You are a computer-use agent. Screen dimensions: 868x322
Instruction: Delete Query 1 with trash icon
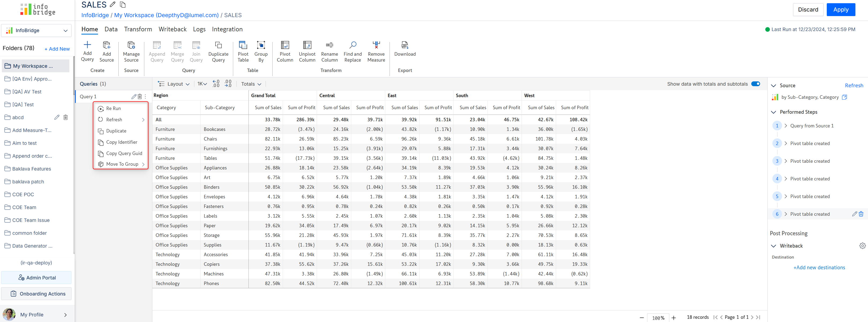point(139,97)
